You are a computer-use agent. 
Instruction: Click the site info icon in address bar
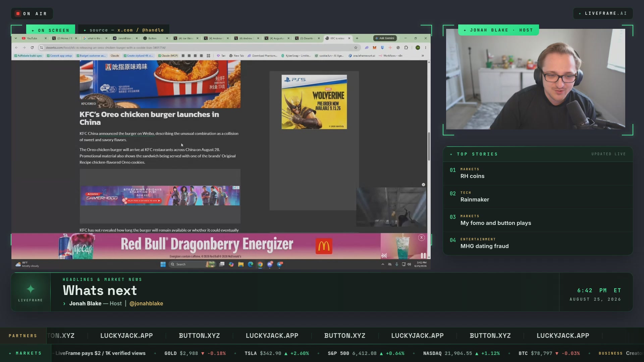click(42, 48)
